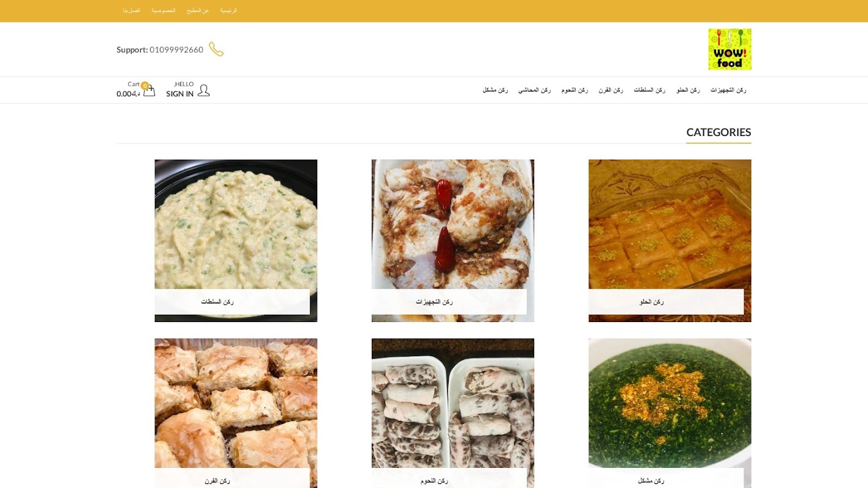Select ركن التجهيزات in the navigation menu
The height and width of the screenshot is (488, 868).
coord(728,90)
